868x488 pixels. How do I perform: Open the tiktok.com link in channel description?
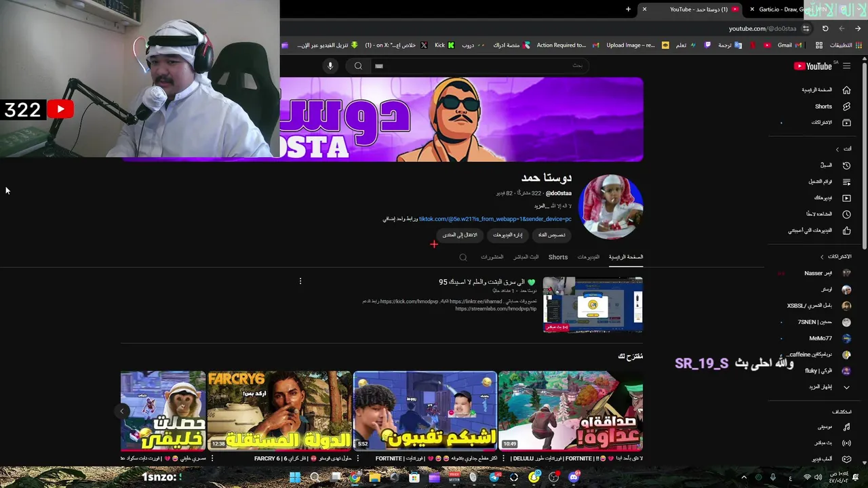495,219
